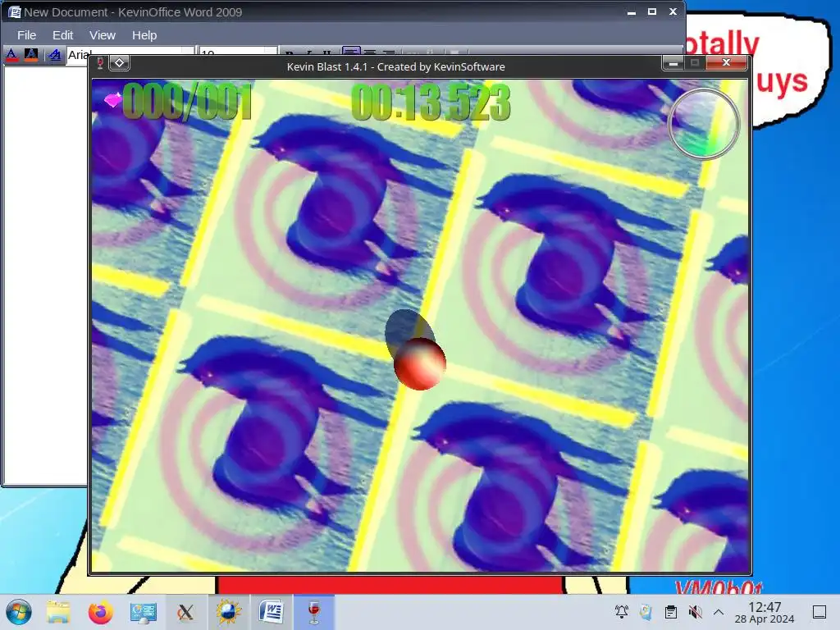
Task: Toggle the diamond pin button in Kevin Blast title bar
Action: coord(120,63)
